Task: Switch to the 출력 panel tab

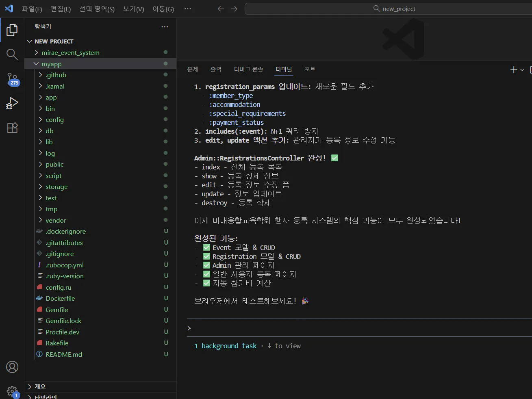Action: [x=216, y=69]
